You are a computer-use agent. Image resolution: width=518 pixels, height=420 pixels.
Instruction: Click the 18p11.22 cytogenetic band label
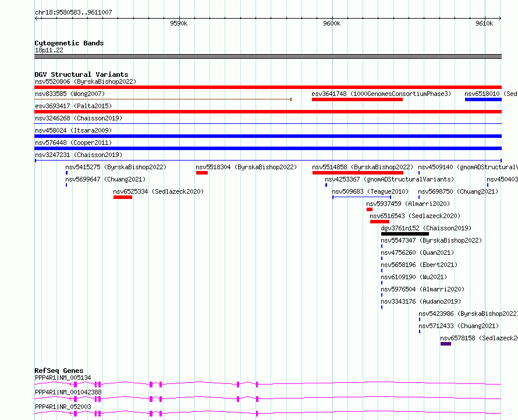click(49, 50)
